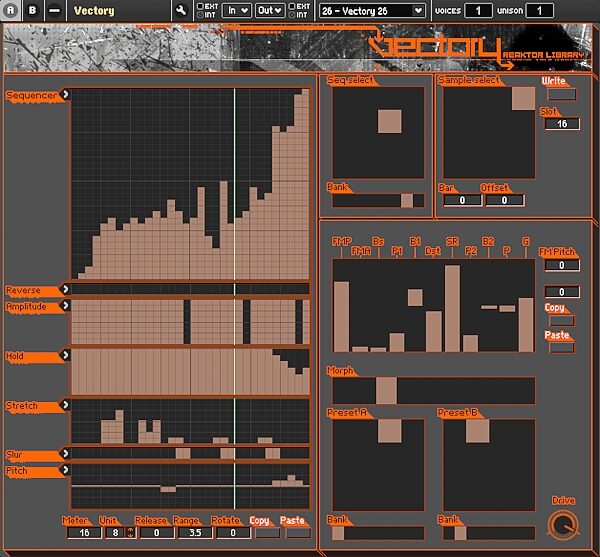
Task: Click the Voices value field
Action: (478, 11)
